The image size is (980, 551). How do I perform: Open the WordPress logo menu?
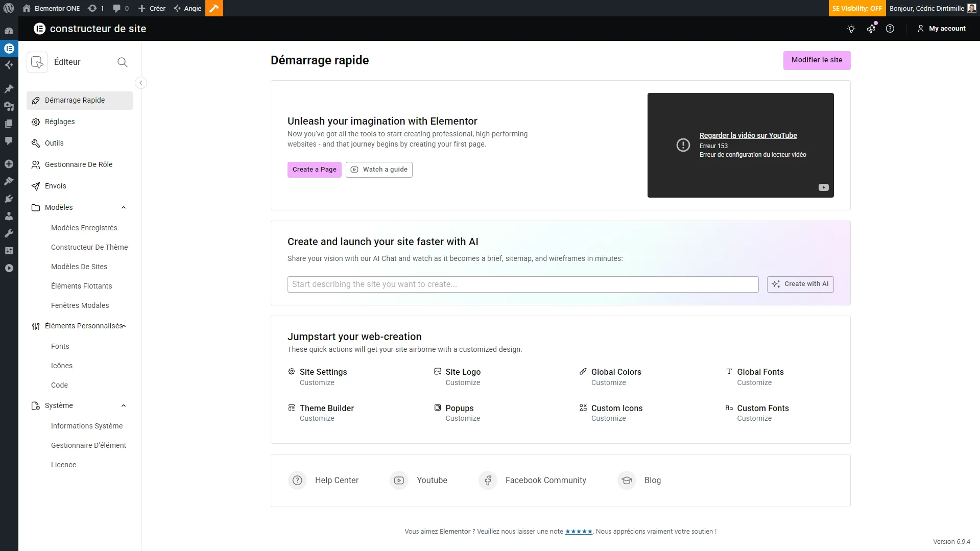tap(9, 8)
